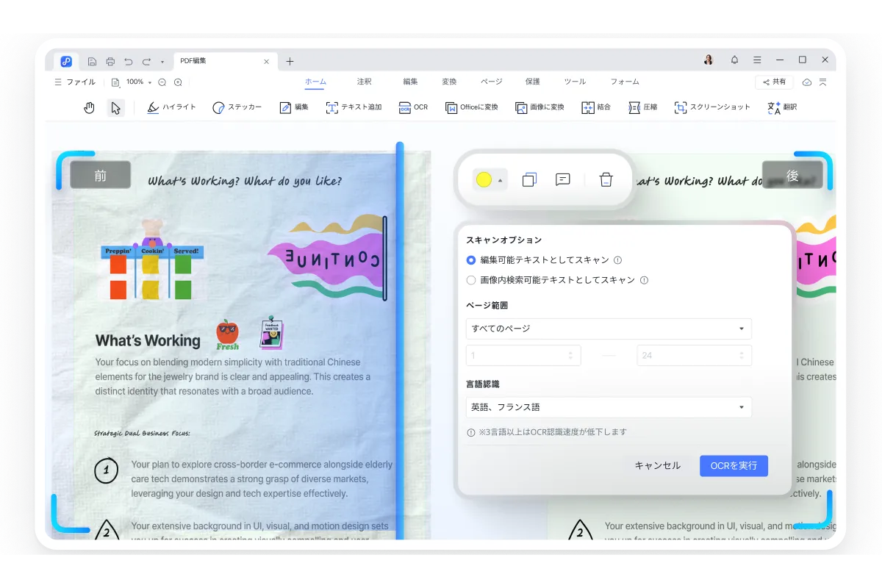Click Officeに変換 convert tool
The height and width of the screenshot is (588, 882).
coord(471,107)
